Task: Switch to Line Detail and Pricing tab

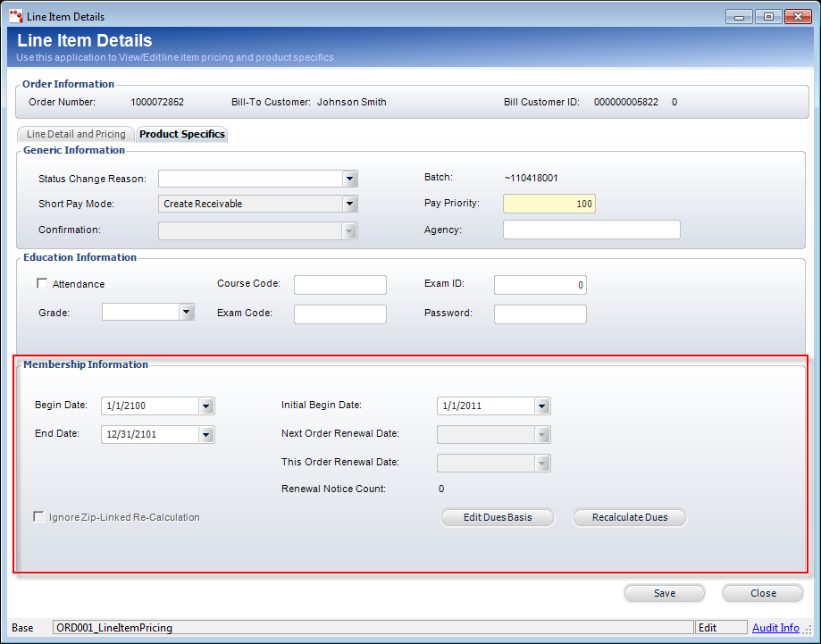Action: (x=76, y=134)
